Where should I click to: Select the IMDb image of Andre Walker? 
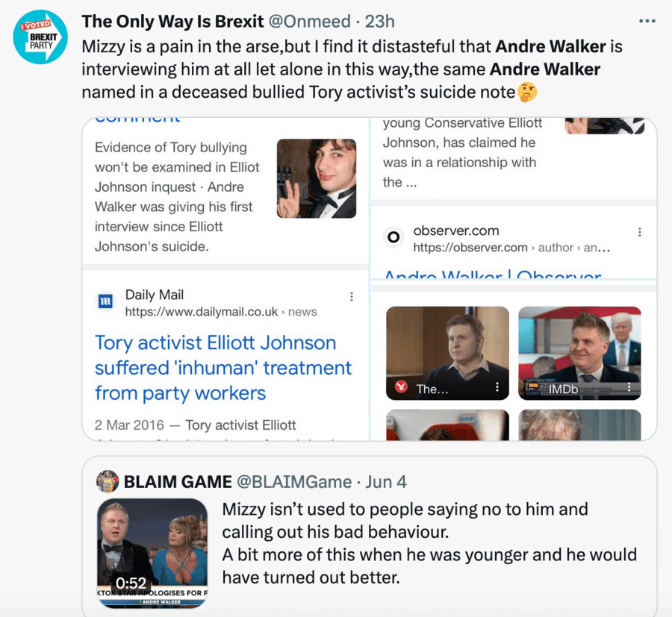point(579,351)
